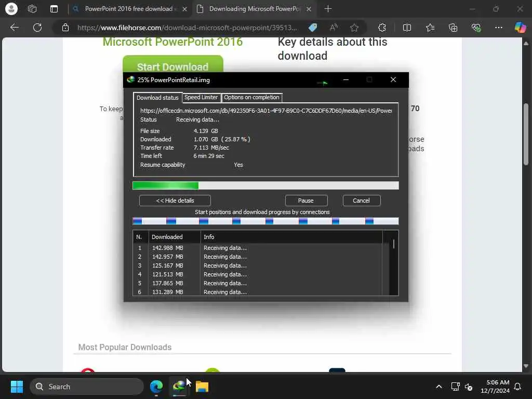Image resolution: width=532 pixels, height=399 pixels.
Task: Click the green Start Download button
Action: tap(172, 64)
